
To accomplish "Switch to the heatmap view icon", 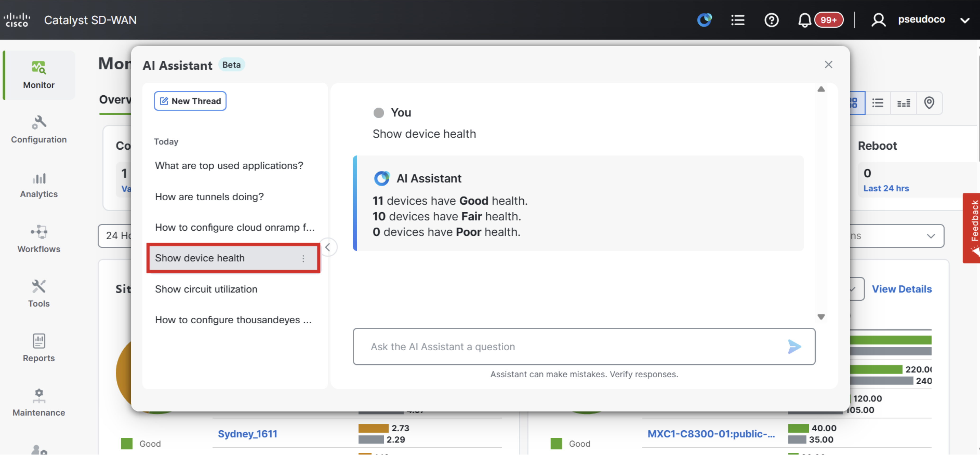I will [x=904, y=103].
